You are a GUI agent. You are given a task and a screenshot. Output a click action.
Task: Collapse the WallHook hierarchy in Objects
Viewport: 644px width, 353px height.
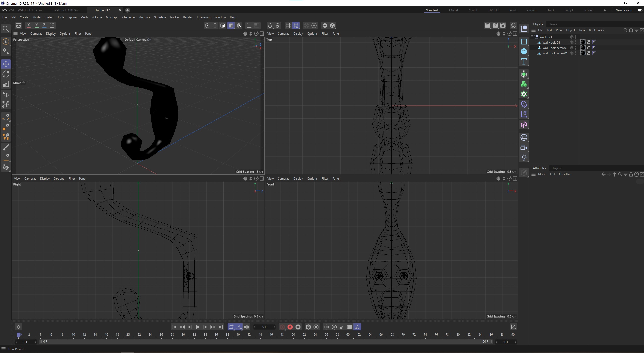[x=532, y=37]
